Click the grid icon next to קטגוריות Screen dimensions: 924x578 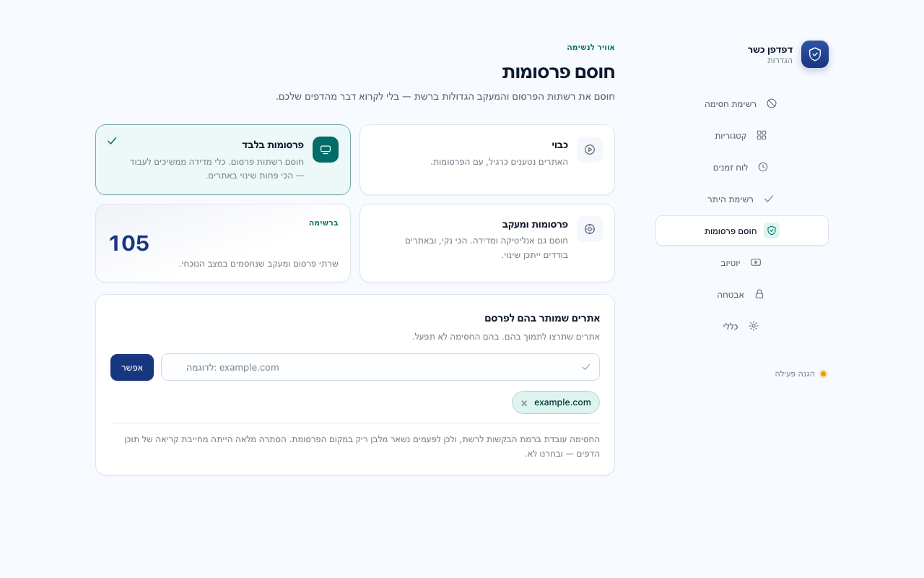[762, 135]
